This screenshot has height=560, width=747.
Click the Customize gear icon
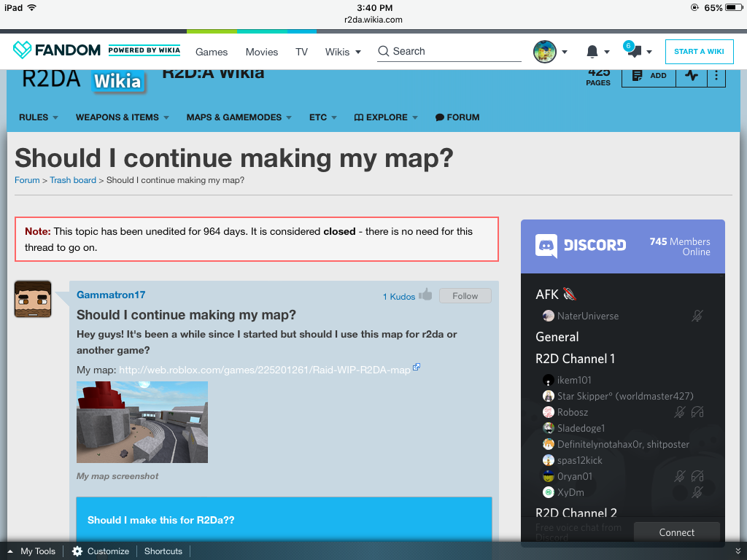77,551
